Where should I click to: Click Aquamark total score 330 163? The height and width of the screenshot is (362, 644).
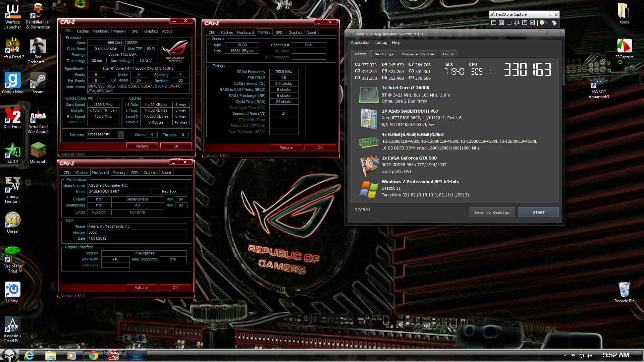(x=528, y=70)
